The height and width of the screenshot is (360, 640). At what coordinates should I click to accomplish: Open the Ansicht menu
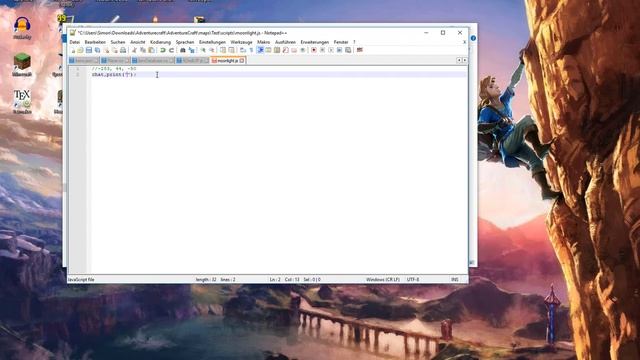(138, 42)
